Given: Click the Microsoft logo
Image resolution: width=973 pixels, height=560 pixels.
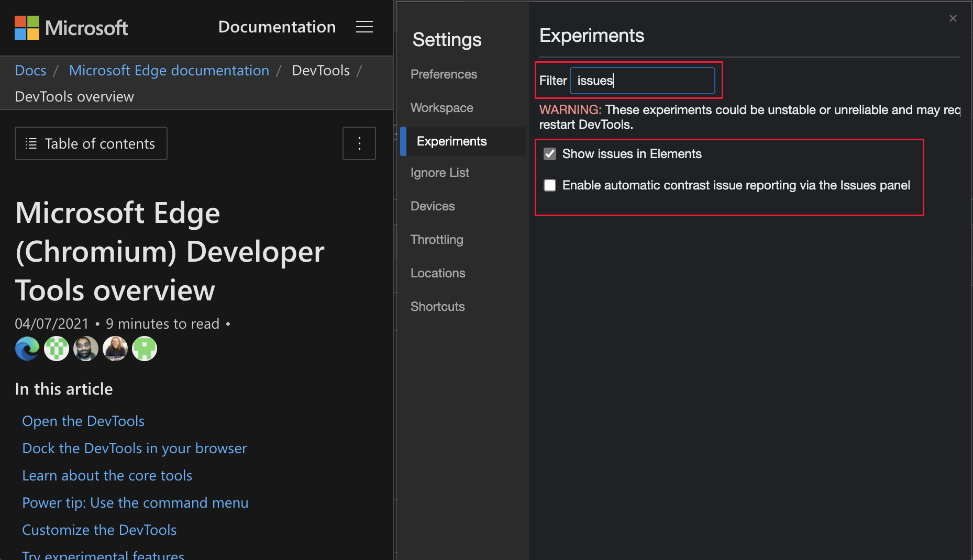Looking at the screenshot, I should click(x=71, y=28).
